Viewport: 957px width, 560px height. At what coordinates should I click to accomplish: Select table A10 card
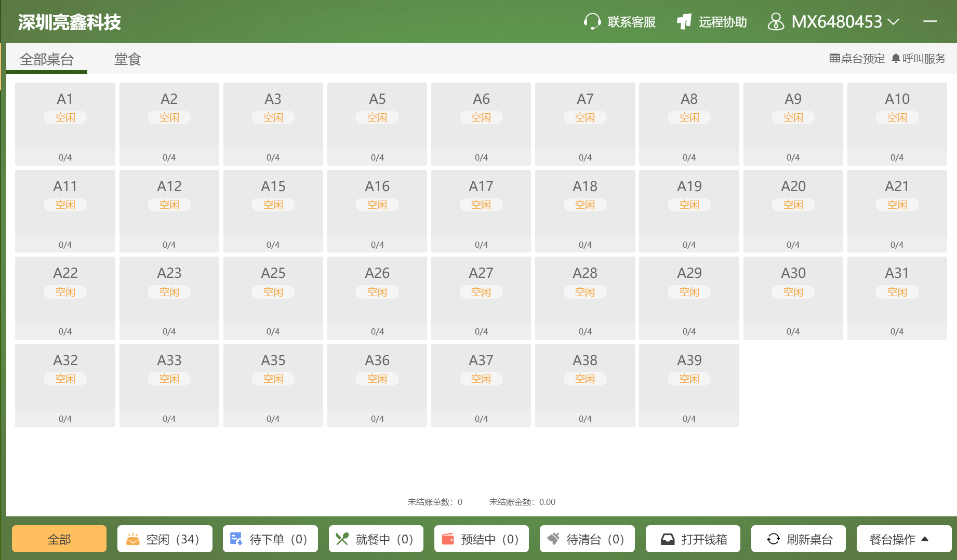pos(897,124)
